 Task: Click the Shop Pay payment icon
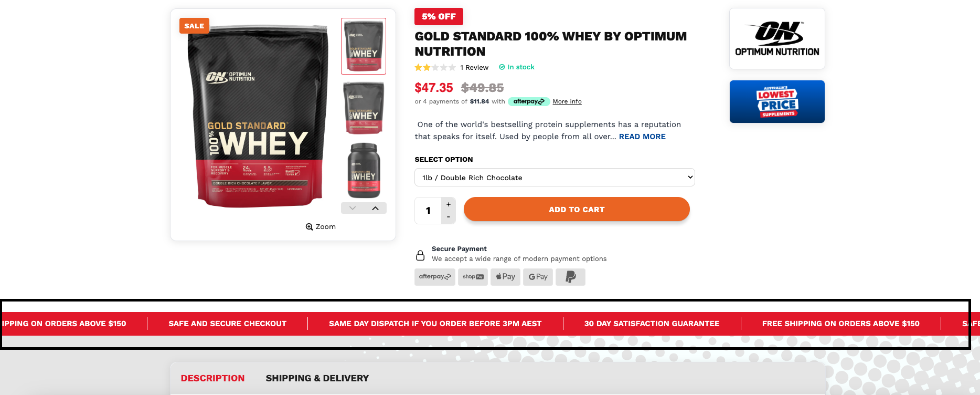point(473,277)
